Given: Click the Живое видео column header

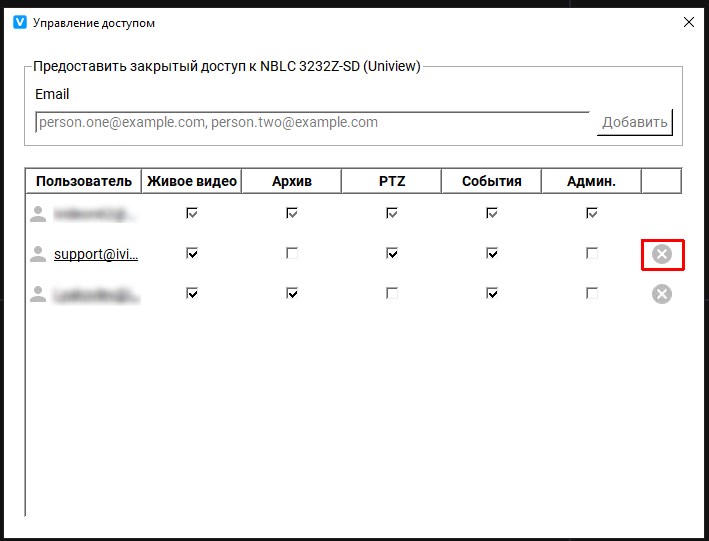Looking at the screenshot, I should (192, 181).
